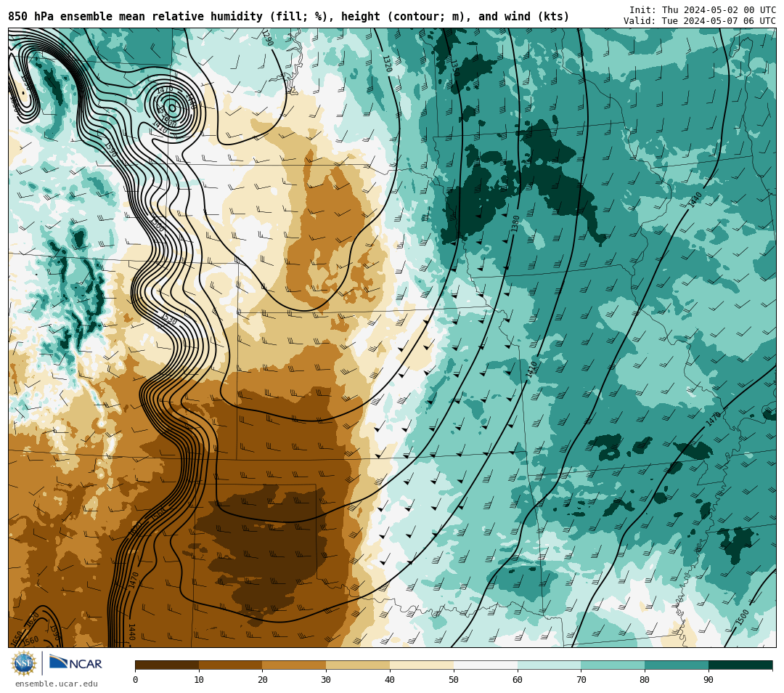Click colorbar tick label 40

point(390,679)
